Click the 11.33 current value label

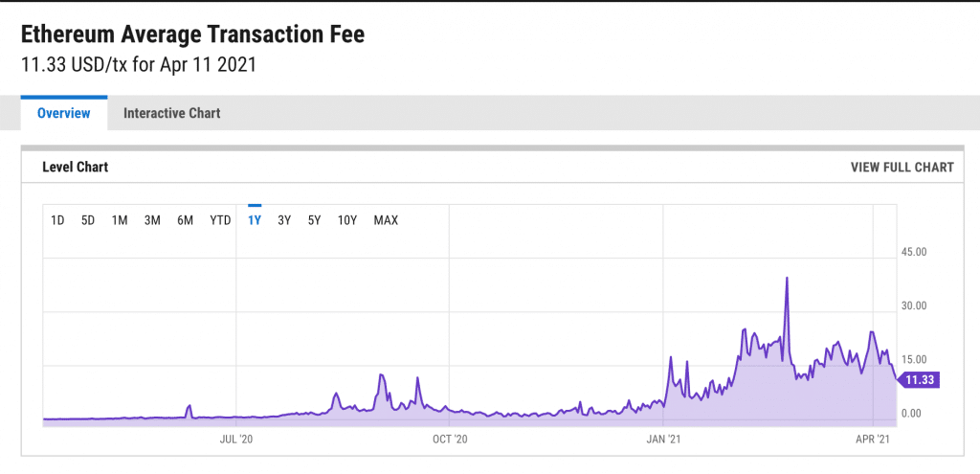pos(919,380)
